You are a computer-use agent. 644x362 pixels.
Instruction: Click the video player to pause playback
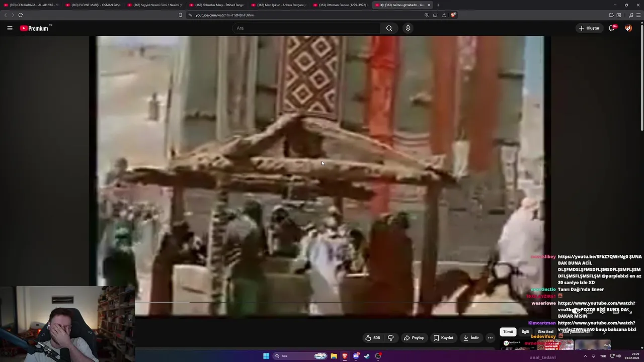click(x=319, y=176)
